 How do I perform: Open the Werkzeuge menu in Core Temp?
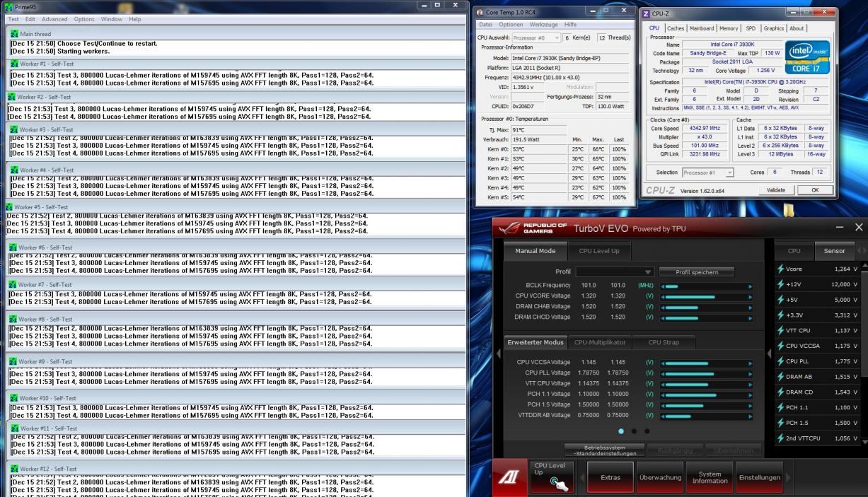pyautogui.click(x=545, y=25)
